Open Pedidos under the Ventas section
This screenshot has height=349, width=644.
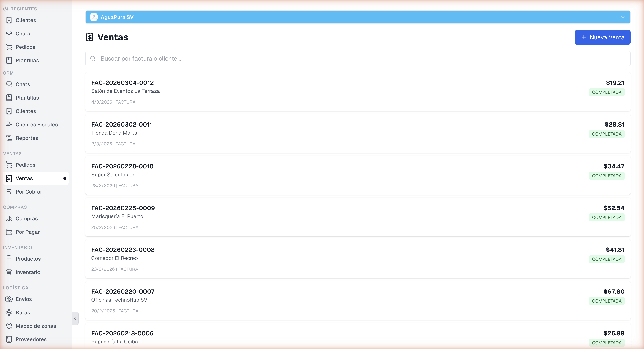(25, 165)
